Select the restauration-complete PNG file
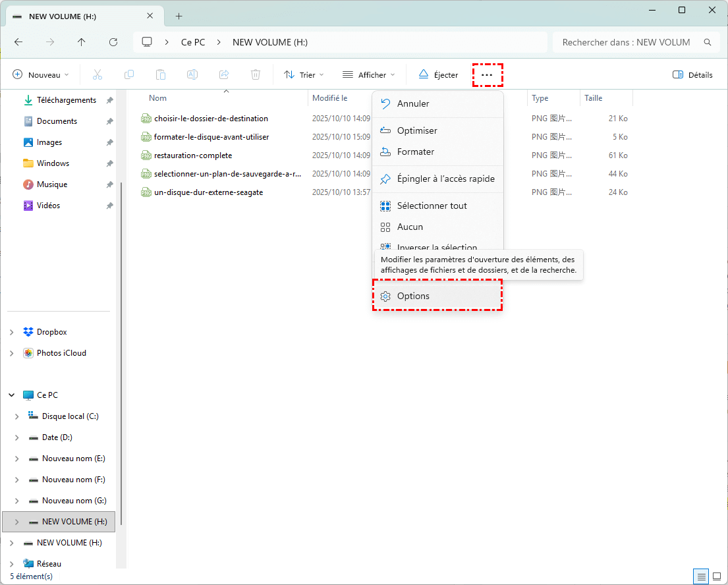Viewport: 728px width, 585px height. pos(192,155)
